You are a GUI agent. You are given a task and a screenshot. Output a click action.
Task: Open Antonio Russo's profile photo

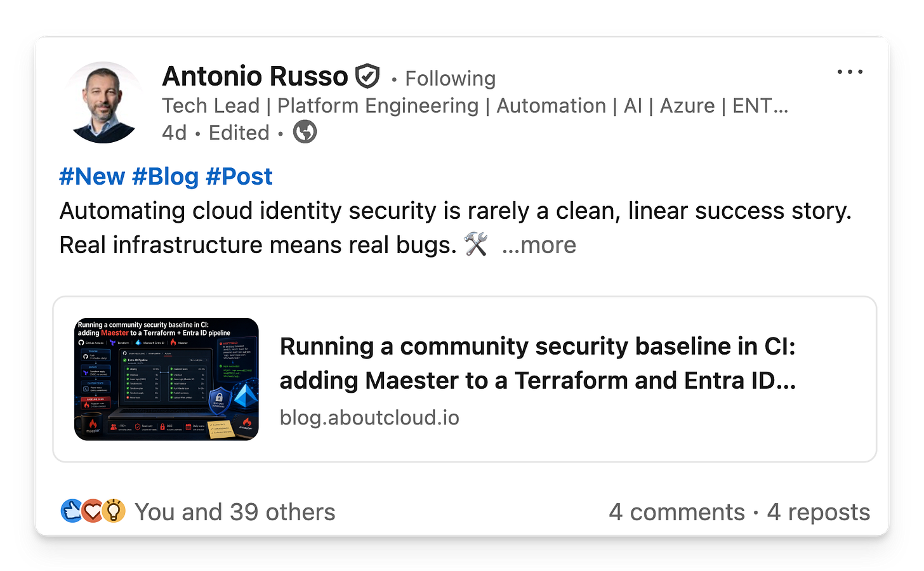coord(105,103)
